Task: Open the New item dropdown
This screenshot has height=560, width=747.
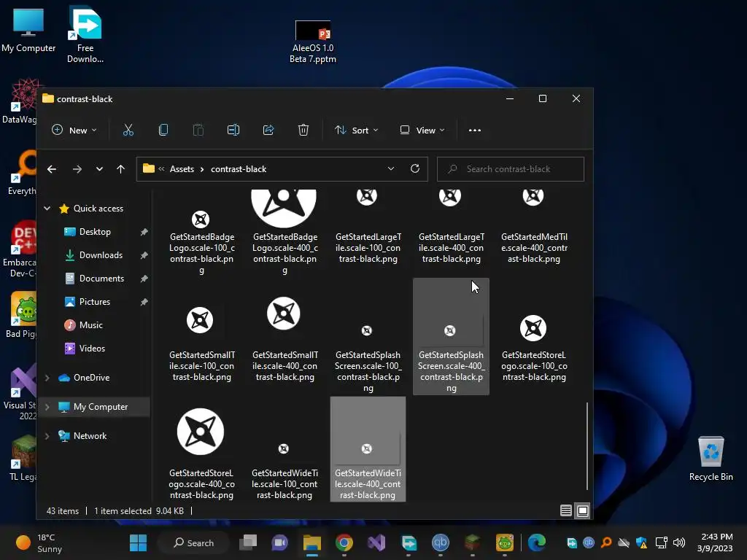Action: pyautogui.click(x=74, y=130)
